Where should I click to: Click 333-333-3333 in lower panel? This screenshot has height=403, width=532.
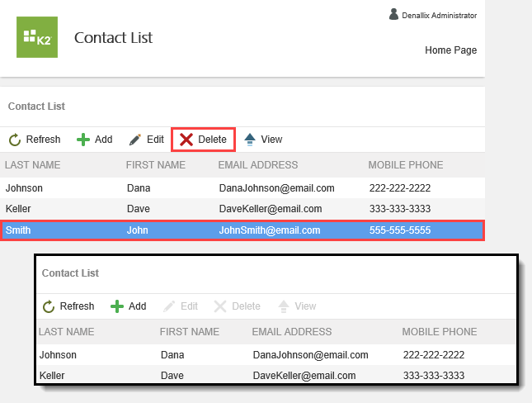coord(434,376)
